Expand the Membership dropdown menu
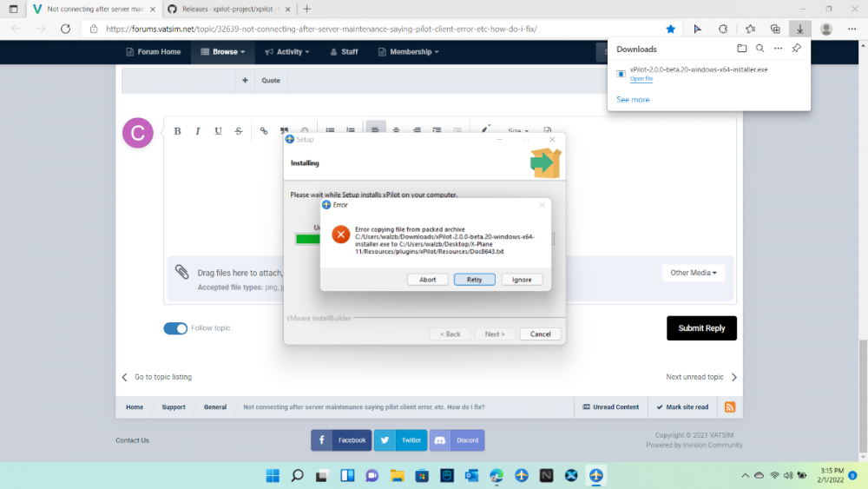 [409, 51]
